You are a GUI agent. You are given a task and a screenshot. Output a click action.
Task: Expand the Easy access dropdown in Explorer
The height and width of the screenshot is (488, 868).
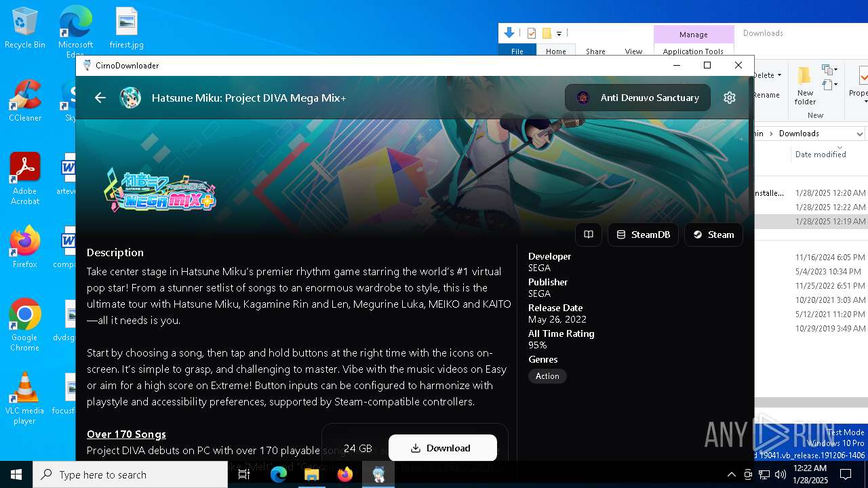pos(829,85)
